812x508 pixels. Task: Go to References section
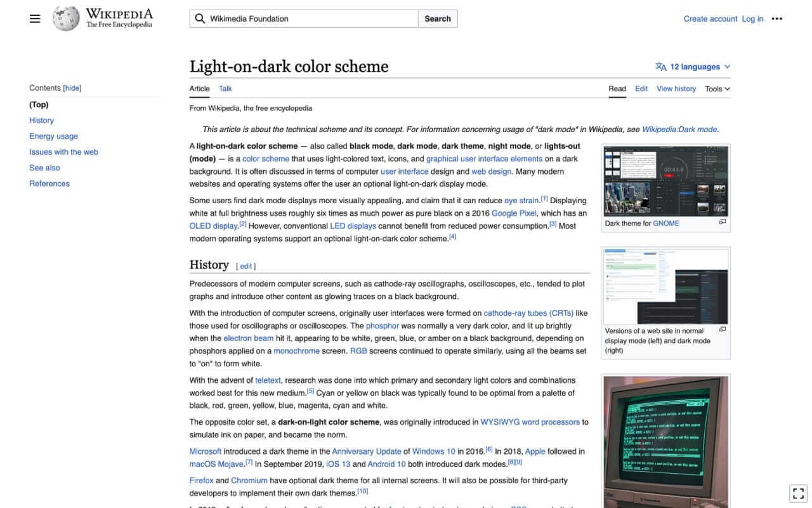pyautogui.click(x=49, y=184)
